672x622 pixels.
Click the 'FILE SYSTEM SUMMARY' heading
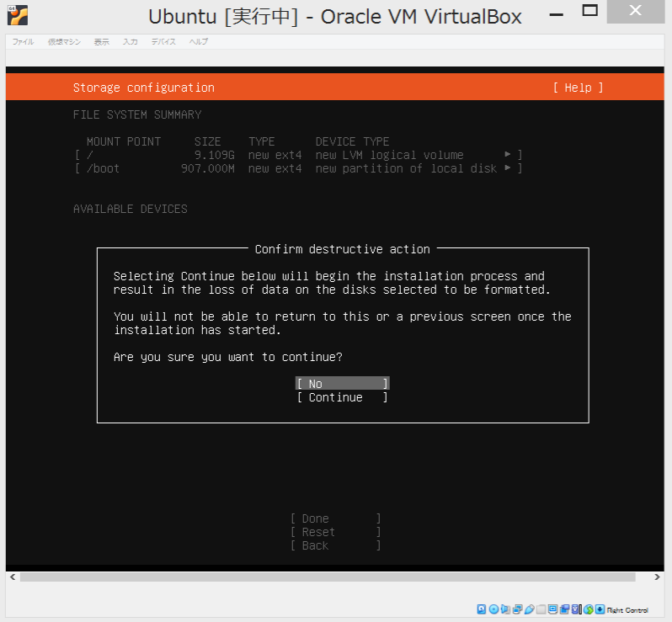(x=137, y=114)
